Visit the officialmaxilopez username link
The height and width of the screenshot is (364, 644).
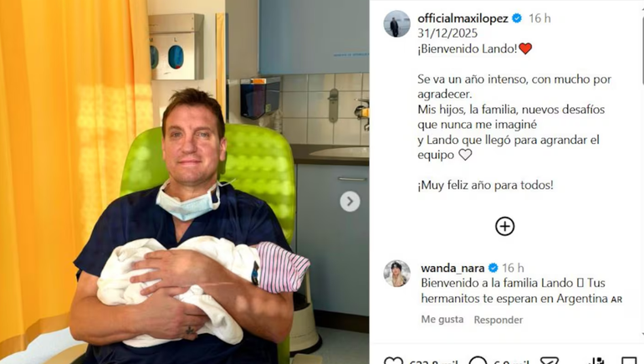tap(463, 18)
